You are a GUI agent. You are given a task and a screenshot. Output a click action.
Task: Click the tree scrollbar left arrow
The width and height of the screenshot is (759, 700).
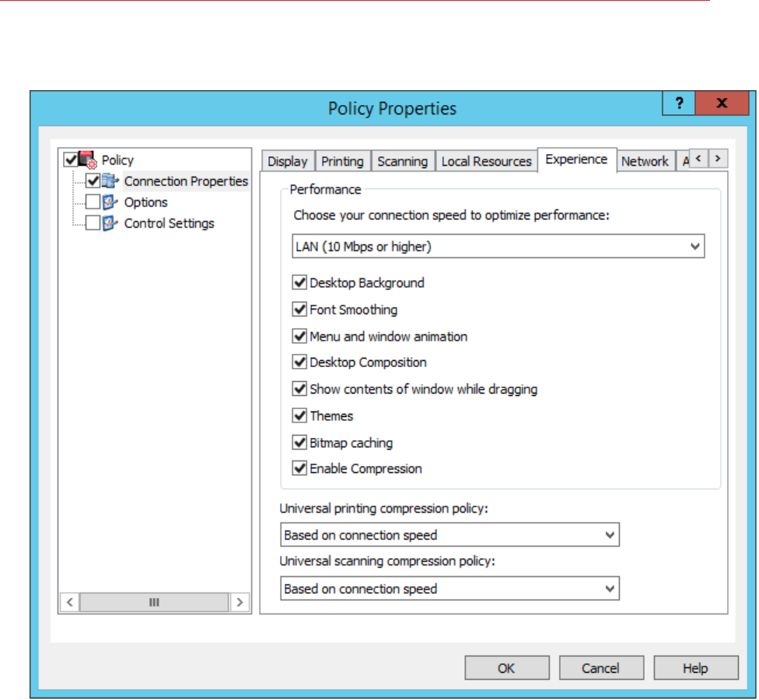(70, 602)
